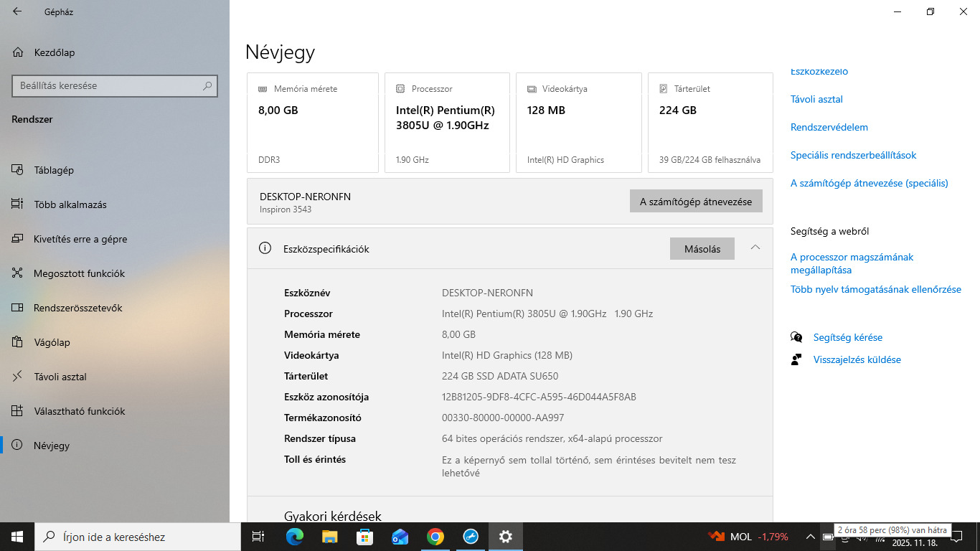Click Segítség kérése link

(848, 337)
